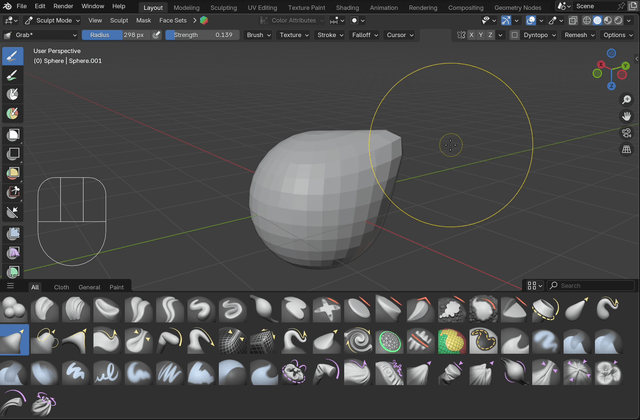This screenshot has height=420, width=640.
Task: Switch to wireframe viewport shading
Action: point(587,20)
